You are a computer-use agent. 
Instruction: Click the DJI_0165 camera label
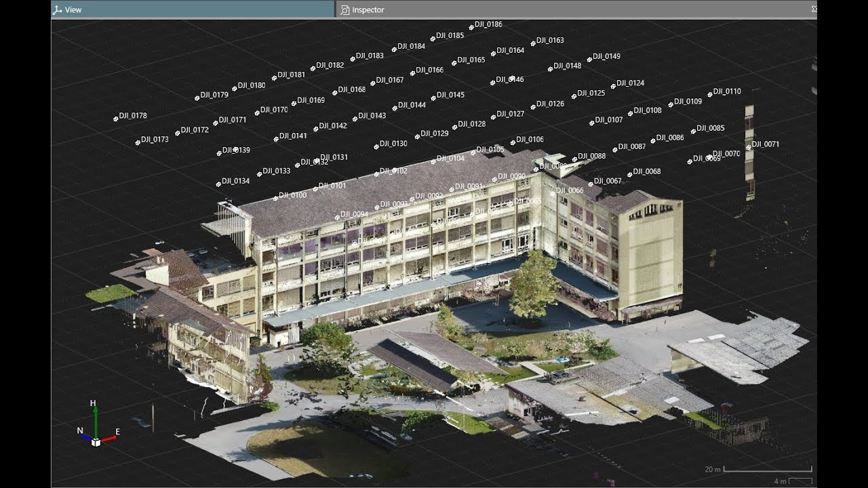click(471, 60)
